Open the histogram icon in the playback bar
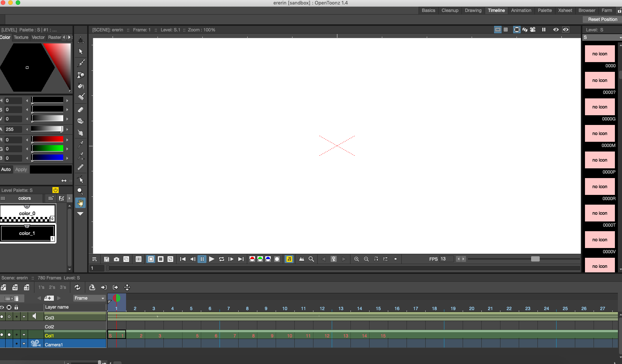Viewport: 622px width, 364px height. pos(302,259)
